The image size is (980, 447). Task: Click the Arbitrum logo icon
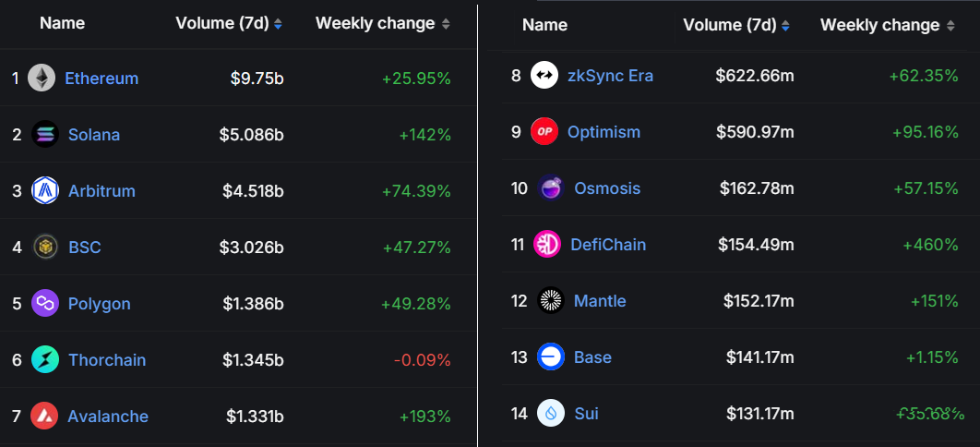[x=45, y=191]
